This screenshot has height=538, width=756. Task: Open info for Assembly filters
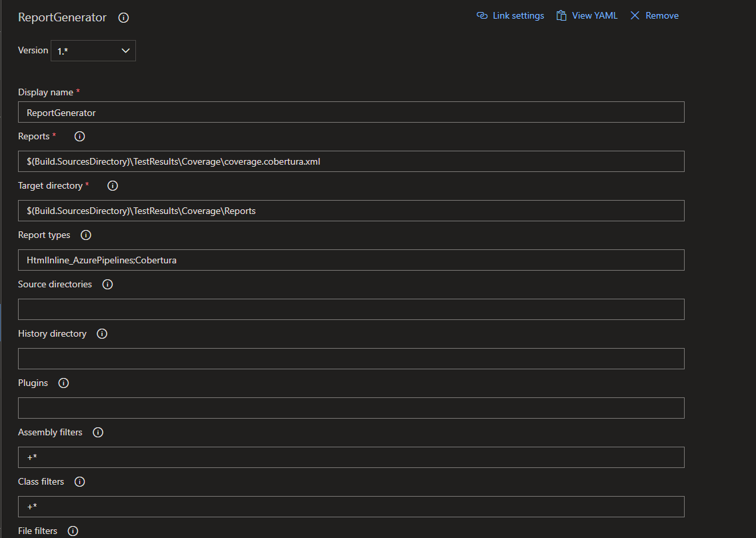(x=97, y=432)
